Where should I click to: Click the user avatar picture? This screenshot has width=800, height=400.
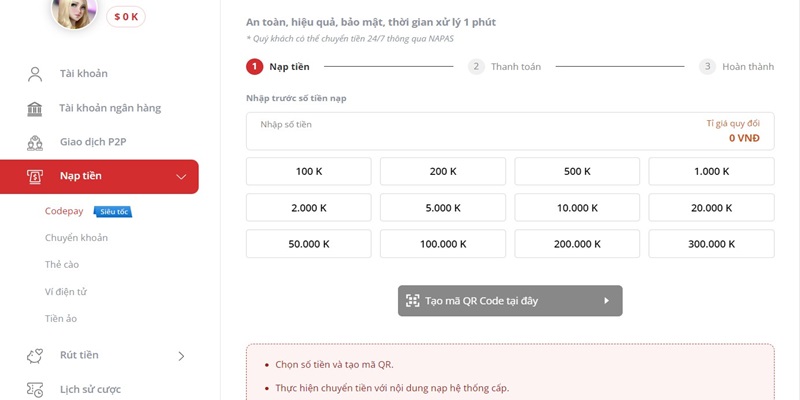74,12
